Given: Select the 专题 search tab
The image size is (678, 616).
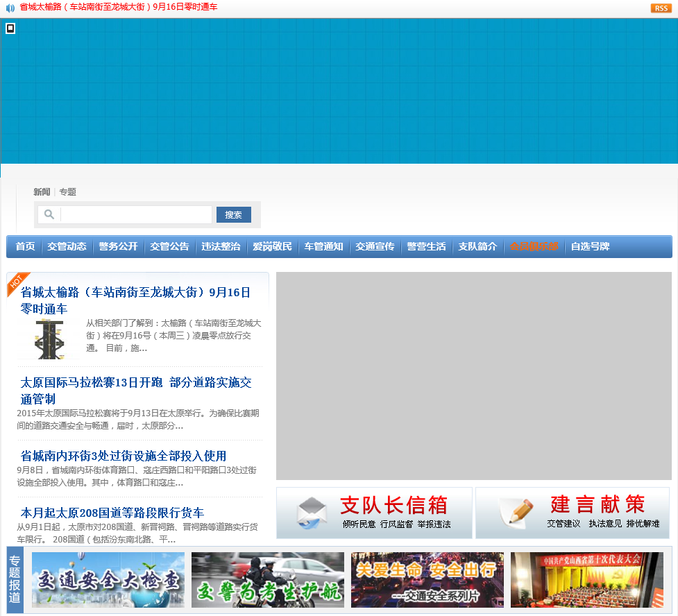Looking at the screenshot, I should [67, 192].
